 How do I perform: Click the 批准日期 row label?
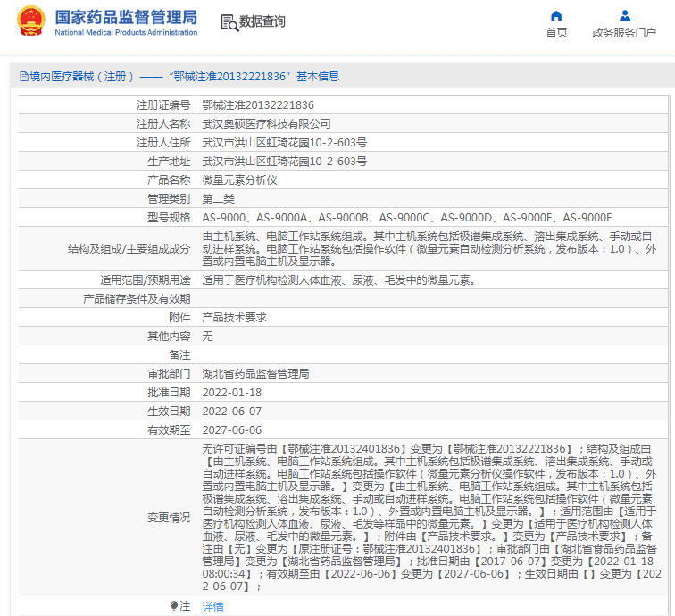[169, 393]
